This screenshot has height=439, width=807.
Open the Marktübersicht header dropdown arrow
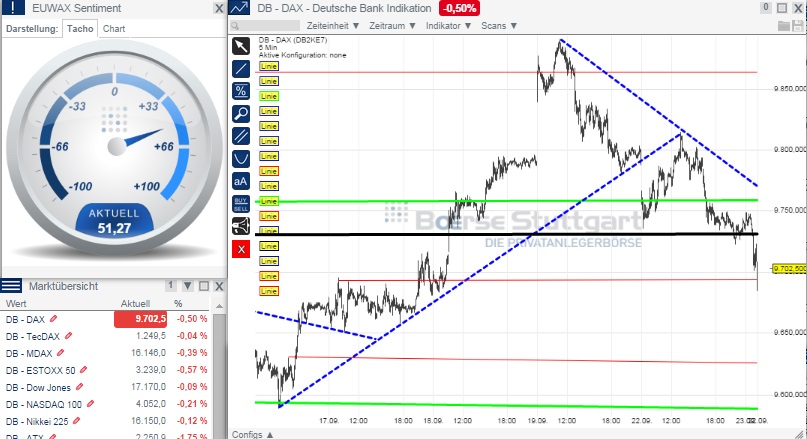pos(188,286)
